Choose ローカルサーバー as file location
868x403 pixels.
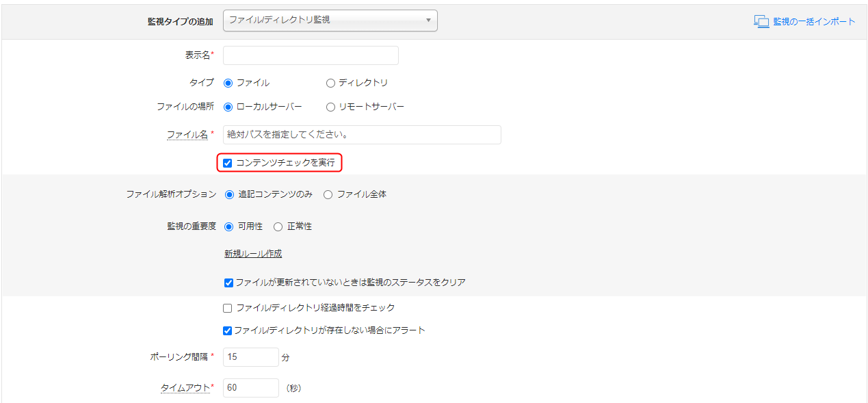[x=228, y=107]
